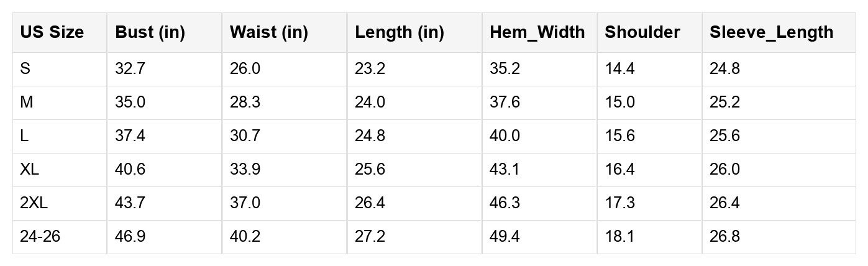Click the XL size cell
The width and height of the screenshot is (868, 266).
tap(30, 170)
